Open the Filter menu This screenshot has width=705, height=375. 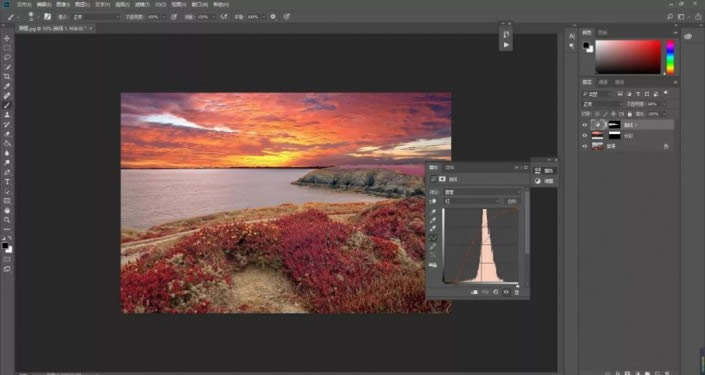(x=143, y=4)
